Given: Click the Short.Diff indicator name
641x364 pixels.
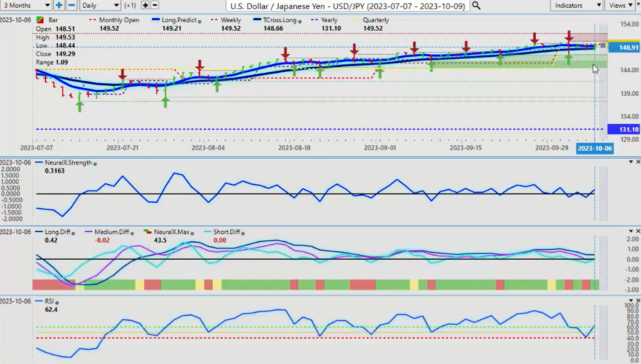Looking at the screenshot, I should tap(227, 232).
